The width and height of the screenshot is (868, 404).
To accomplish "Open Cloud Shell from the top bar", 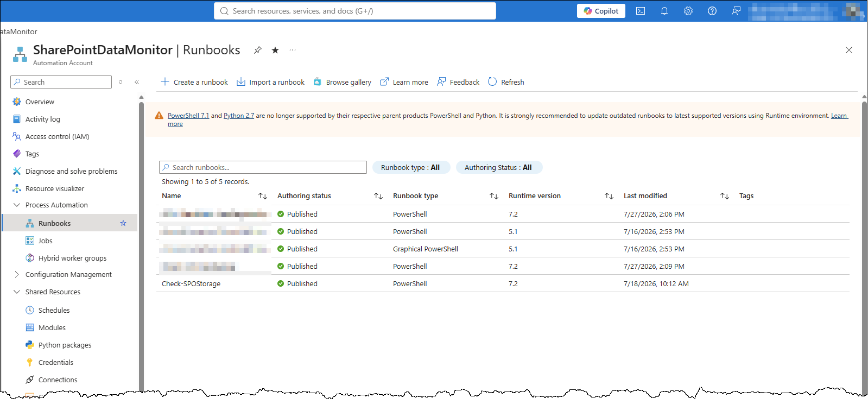I will (641, 11).
